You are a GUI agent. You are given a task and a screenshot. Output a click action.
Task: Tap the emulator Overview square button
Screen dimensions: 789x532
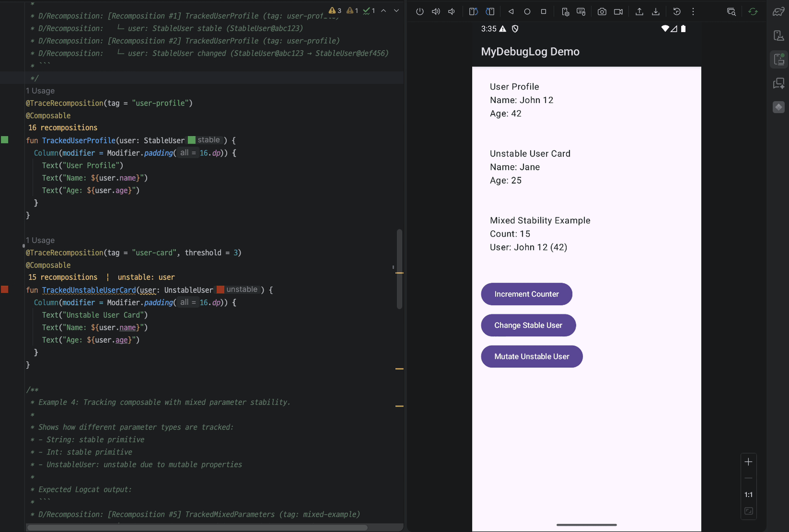(544, 11)
